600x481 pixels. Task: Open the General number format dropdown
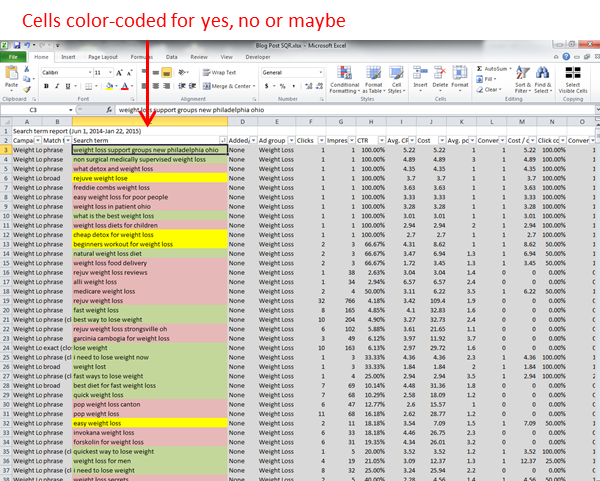(x=321, y=72)
